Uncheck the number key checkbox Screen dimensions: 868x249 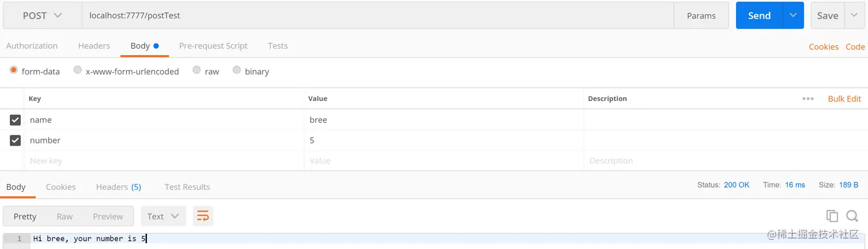click(15, 141)
